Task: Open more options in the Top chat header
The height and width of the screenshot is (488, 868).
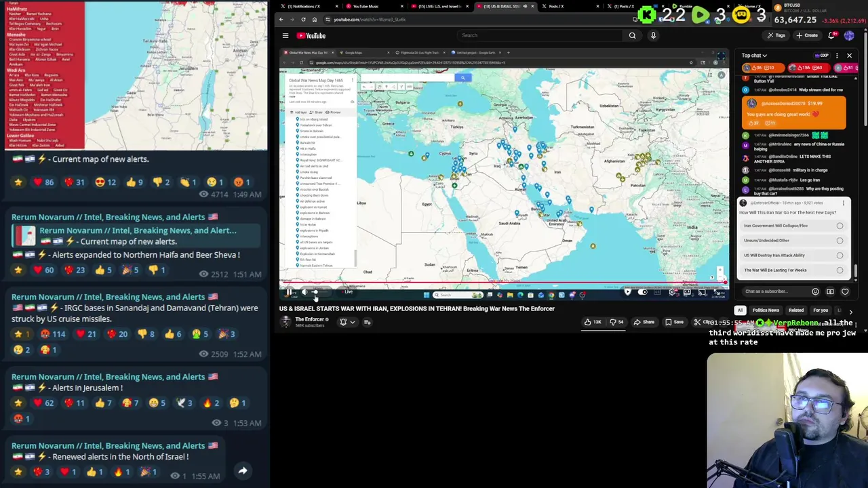Action: tap(837, 56)
